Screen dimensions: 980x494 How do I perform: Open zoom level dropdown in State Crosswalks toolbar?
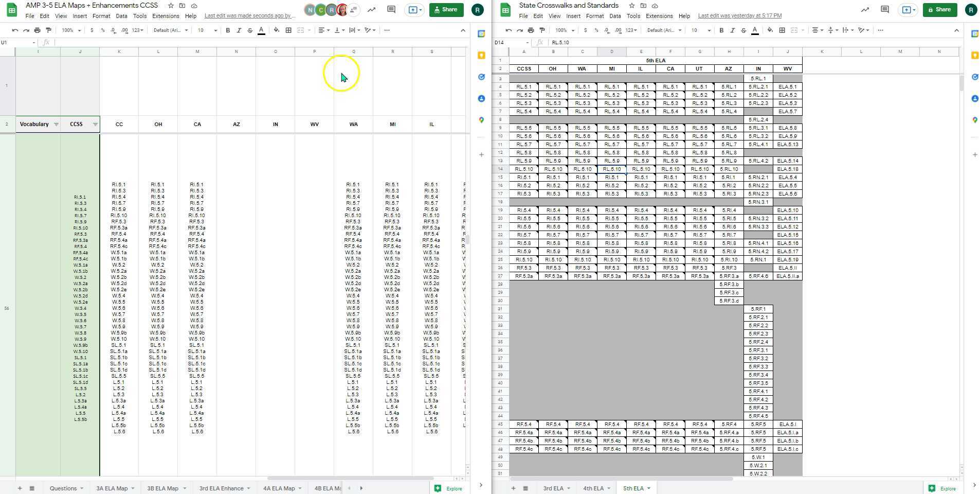tap(565, 30)
